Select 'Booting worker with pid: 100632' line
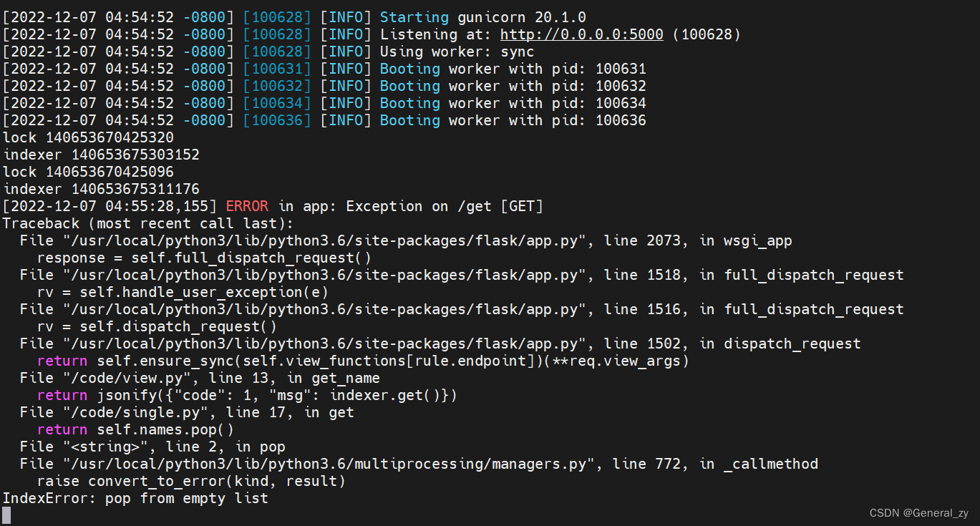 pos(513,86)
